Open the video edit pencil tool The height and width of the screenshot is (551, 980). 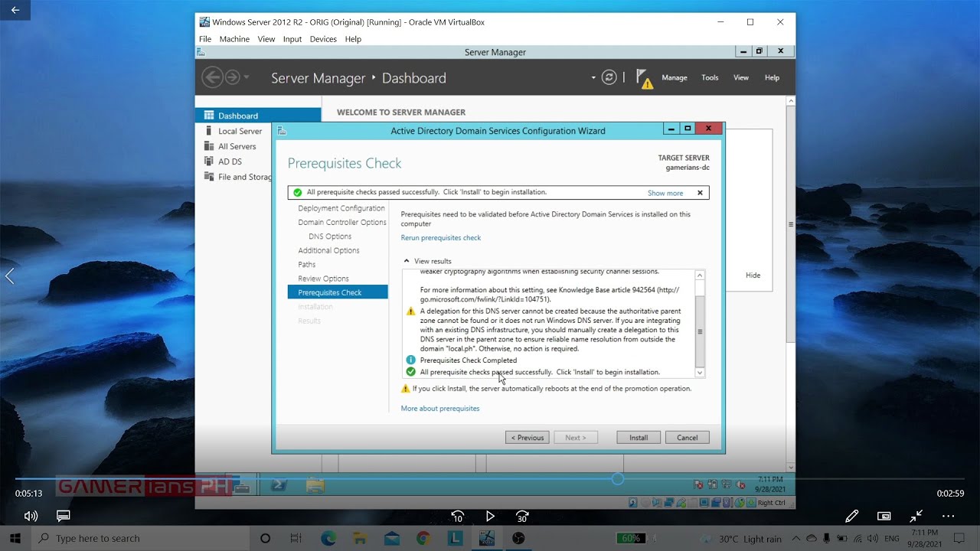point(851,516)
